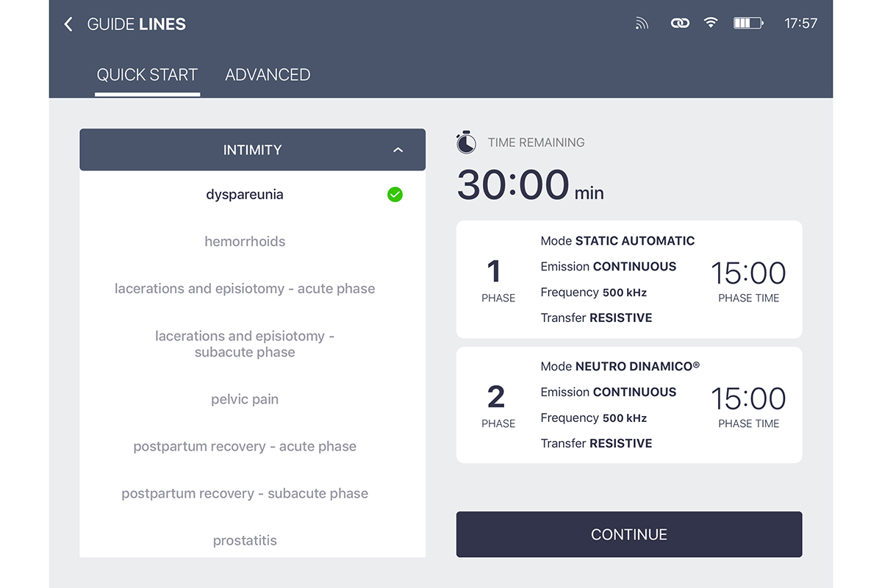The width and height of the screenshot is (882, 588).
Task: Tap the linked chain connection icon
Action: coord(680,24)
